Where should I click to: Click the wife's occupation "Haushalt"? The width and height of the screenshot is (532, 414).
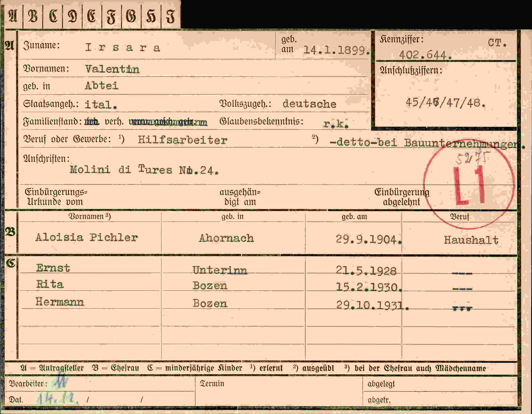coord(471,240)
